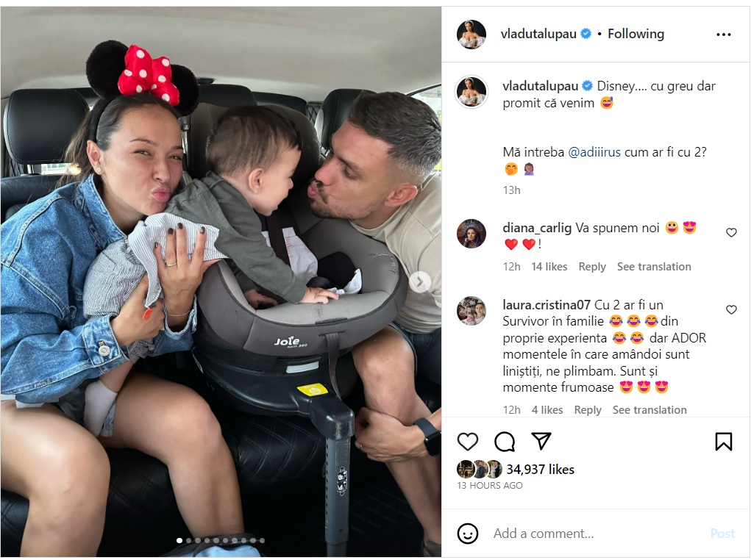The height and width of the screenshot is (560, 751).
Task: Open @adiiirus mention link
Action: (594, 152)
